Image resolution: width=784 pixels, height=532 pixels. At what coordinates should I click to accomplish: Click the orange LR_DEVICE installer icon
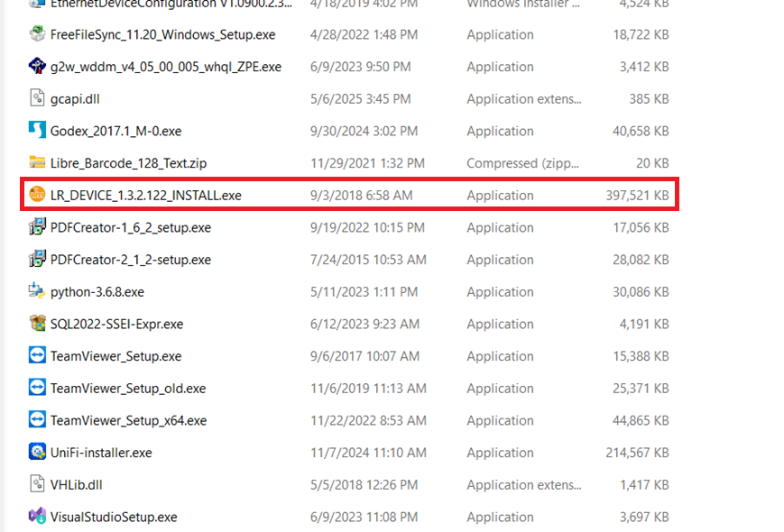click(37, 195)
